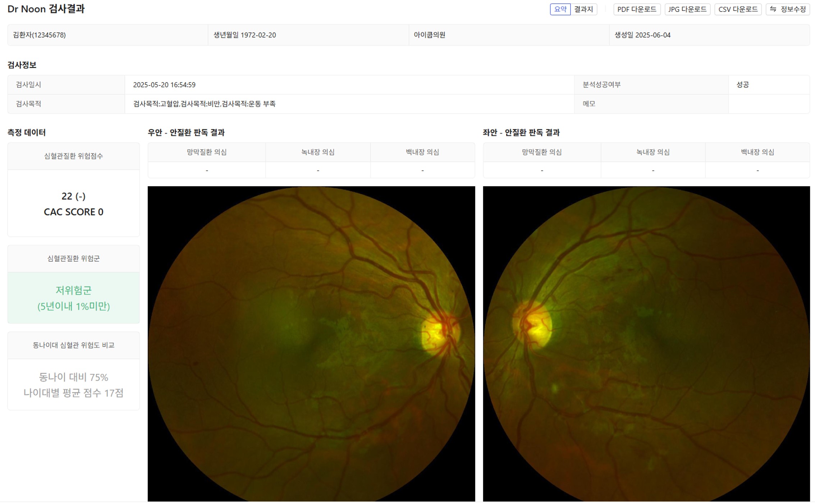Viewport: 815px width, 504px height.
Task: Click patient name 김환자(12345678)
Action: [x=40, y=35]
